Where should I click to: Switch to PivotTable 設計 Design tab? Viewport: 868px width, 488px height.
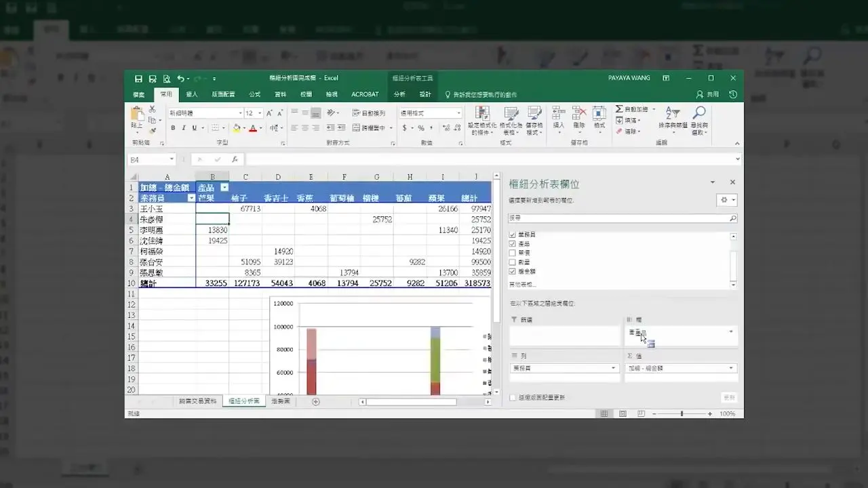[425, 94]
